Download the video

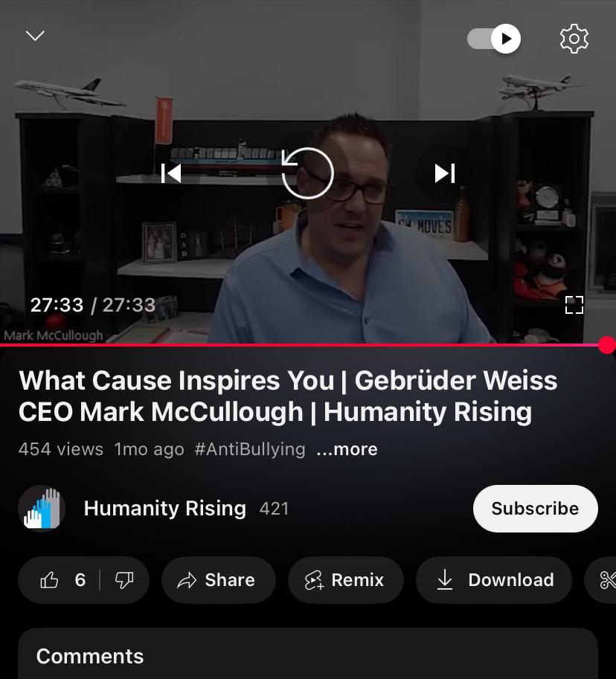click(x=494, y=580)
